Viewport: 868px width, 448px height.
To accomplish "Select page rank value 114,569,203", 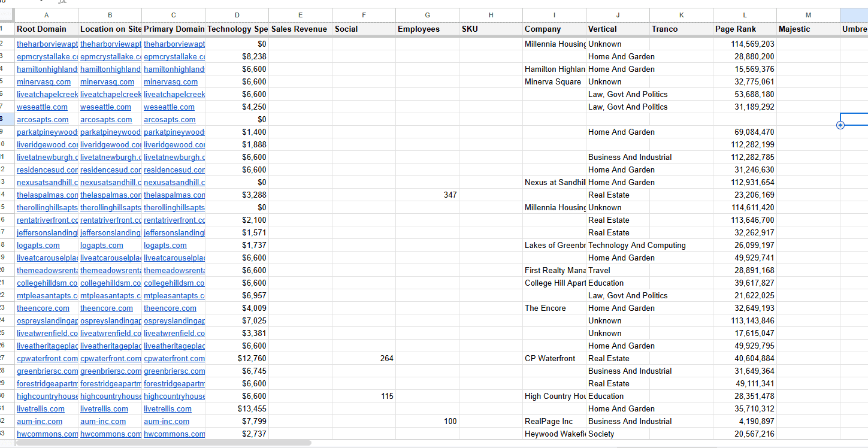I will coord(745,44).
